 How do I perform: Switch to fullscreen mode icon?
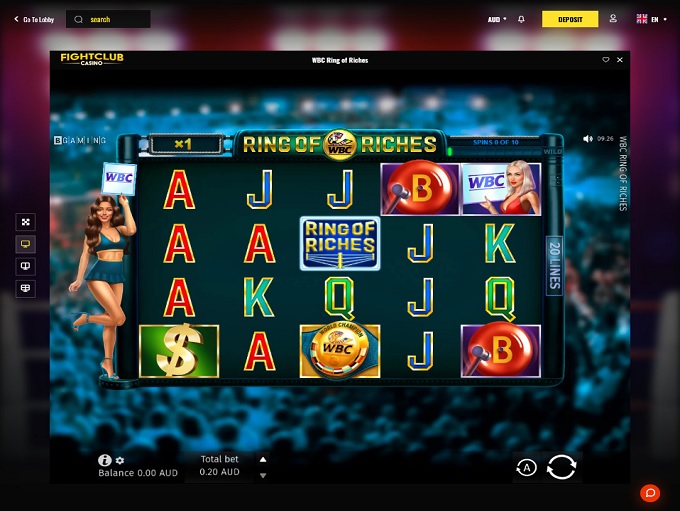tap(26, 222)
